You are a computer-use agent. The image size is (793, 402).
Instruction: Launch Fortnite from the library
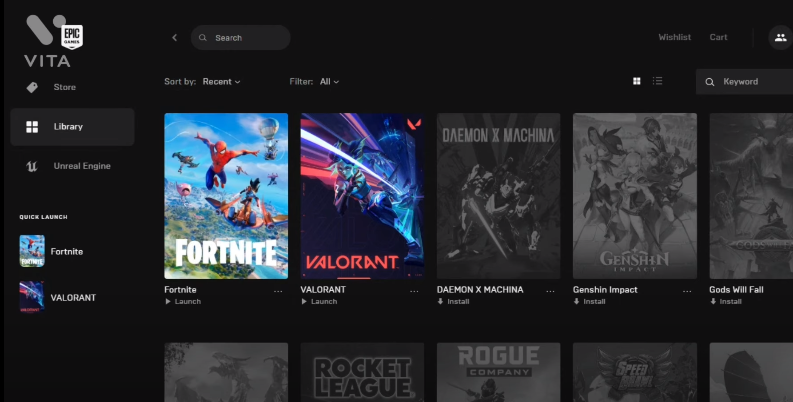183,301
